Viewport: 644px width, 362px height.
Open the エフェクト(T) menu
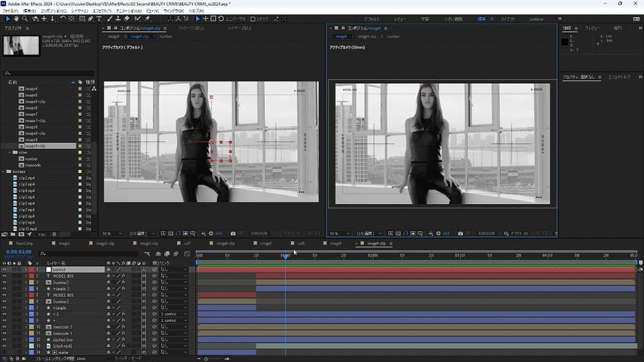pos(101,11)
